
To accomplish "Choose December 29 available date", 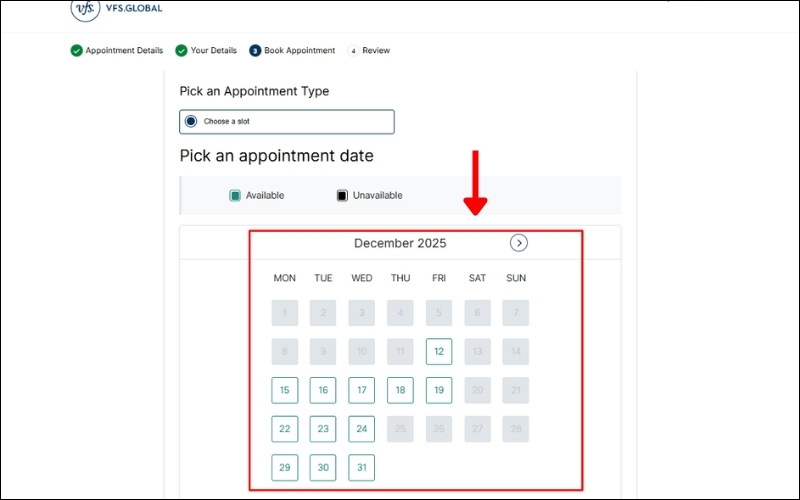I will tap(285, 467).
